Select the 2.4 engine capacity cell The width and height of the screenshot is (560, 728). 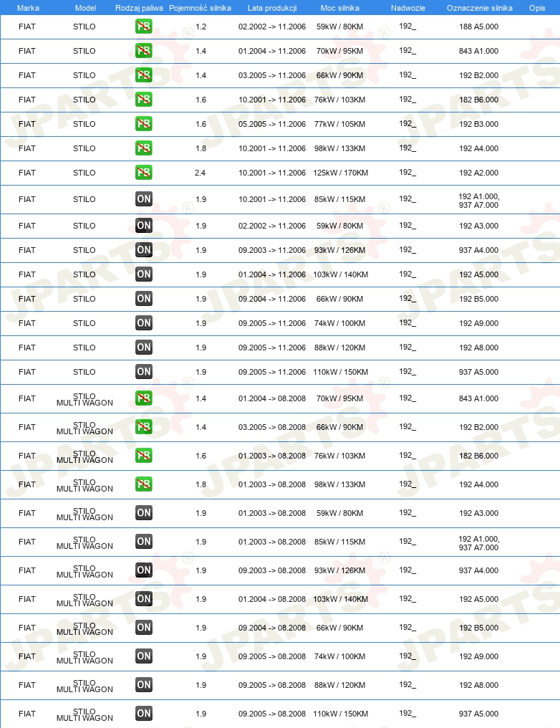[201, 173]
